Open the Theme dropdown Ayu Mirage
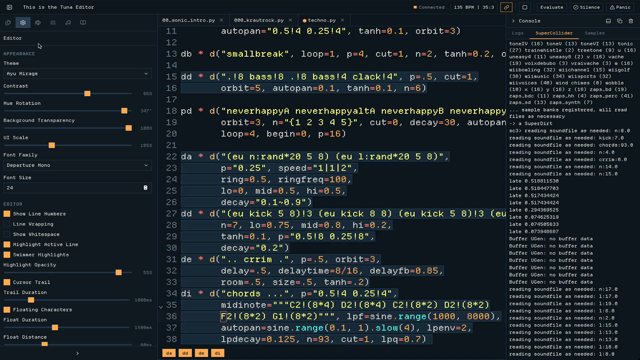The height and width of the screenshot is (360, 640). click(x=77, y=73)
